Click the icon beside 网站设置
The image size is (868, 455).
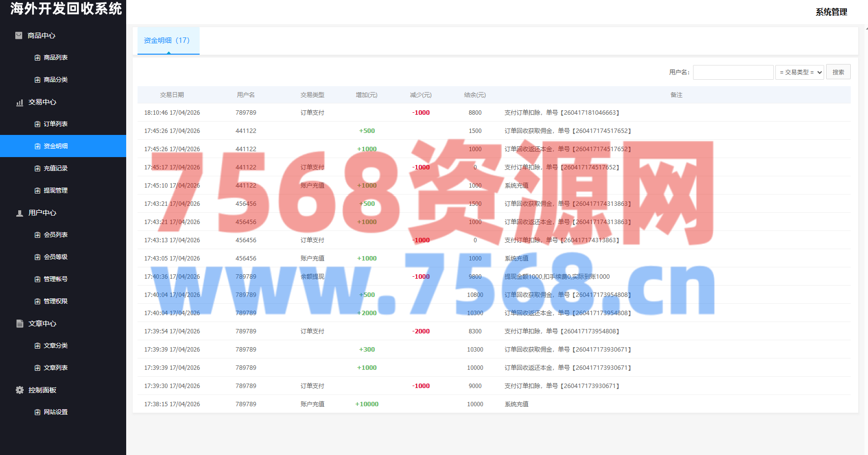coord(37,412)
